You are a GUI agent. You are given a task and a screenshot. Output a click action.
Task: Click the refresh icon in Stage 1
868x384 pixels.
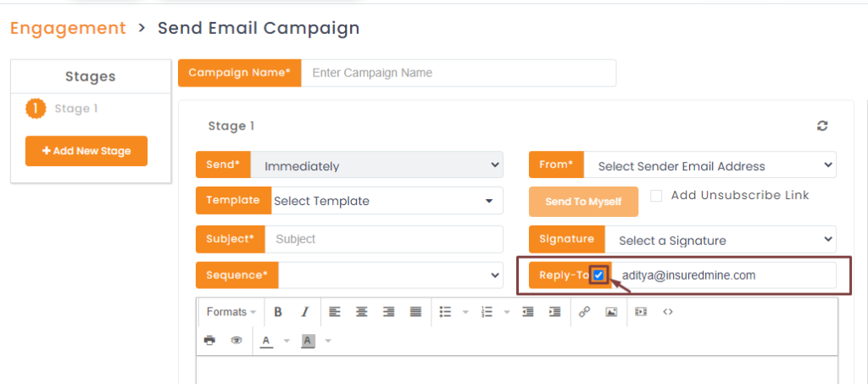(x=822, y=125)
